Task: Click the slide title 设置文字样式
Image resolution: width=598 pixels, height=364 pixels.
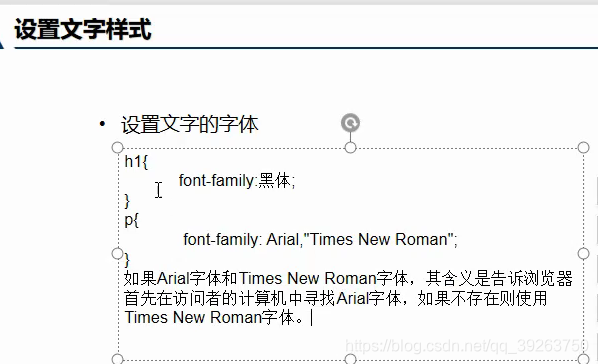Action: coord(83,29)
